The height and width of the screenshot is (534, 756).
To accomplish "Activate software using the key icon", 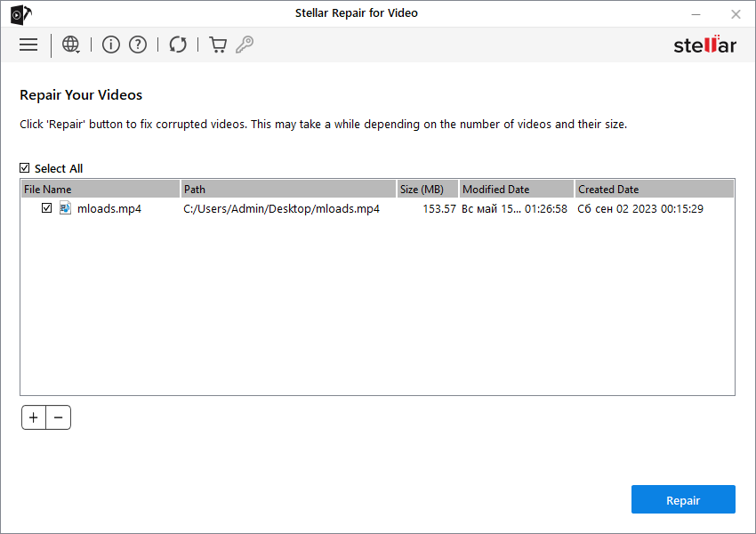I will 244,44.
